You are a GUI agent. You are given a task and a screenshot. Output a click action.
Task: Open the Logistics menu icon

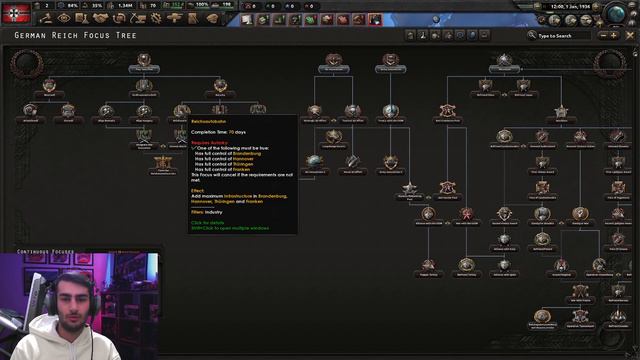[x=193, y=18]
